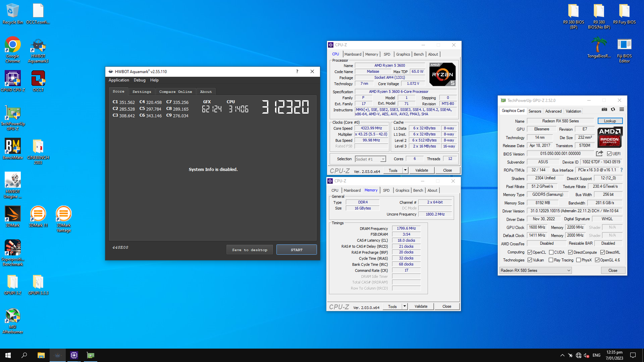
Task: Click Close button in lower CPU-Z window
Action: tap(447, 306)
